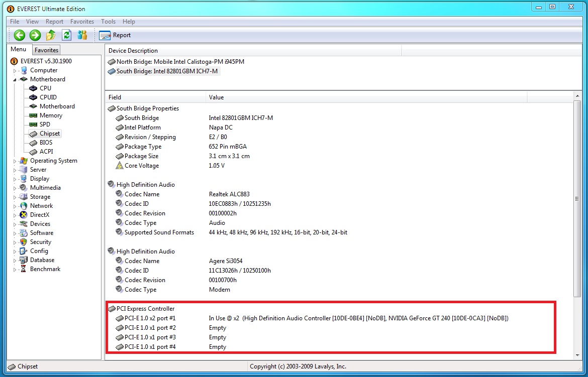The width and height of the screenshot is (588, 377).
Task: Open the View menu
Action: coord(32,22)
